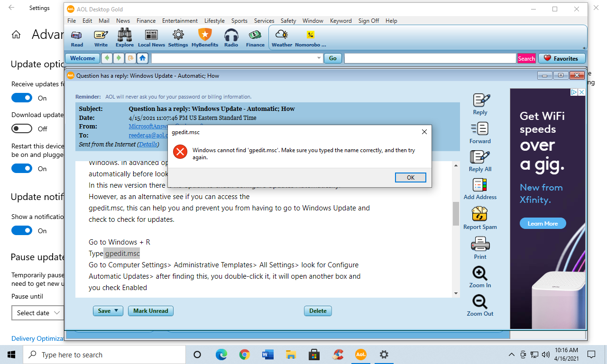
Task: Toggle the Restart this device switch
Action: point(22,168)
